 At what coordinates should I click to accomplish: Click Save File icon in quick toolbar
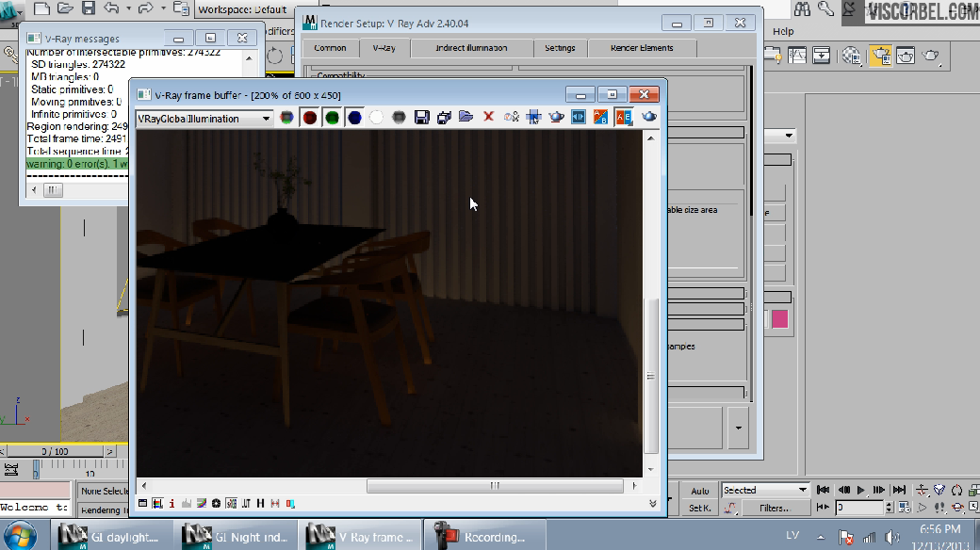(x=89, y=8)
